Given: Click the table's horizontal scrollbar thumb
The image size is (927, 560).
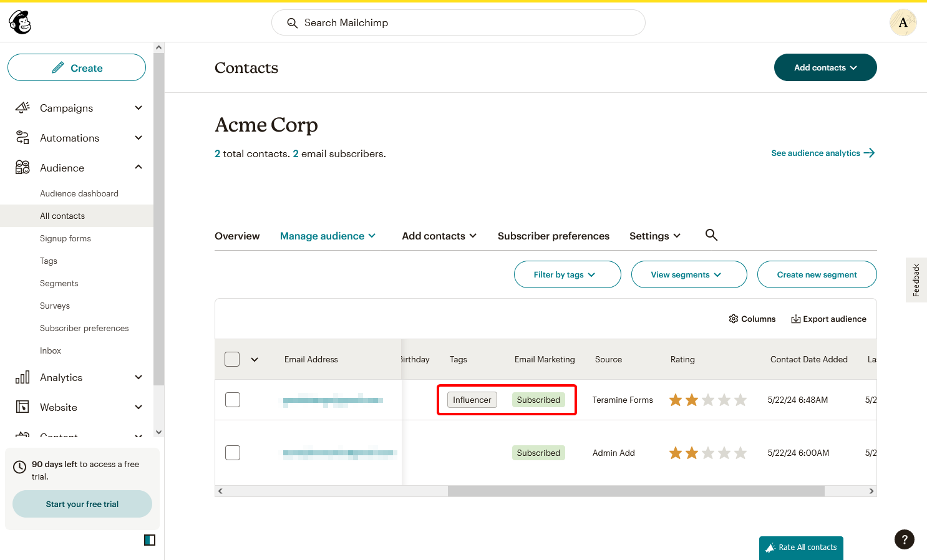Looking at the screenshot, I should (636, 491).
